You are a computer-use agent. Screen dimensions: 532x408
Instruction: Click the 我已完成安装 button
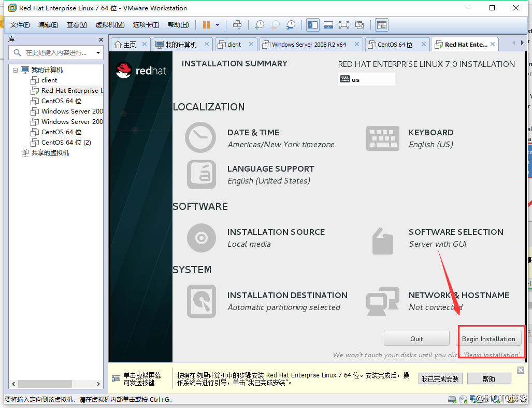click(440, 379)
